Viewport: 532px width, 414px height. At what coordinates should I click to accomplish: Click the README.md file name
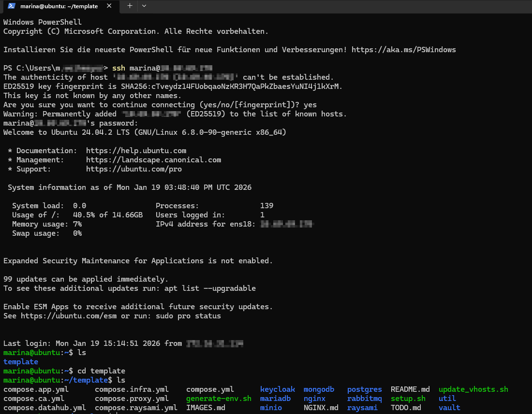pyautogui.click(x=410, y=389)
